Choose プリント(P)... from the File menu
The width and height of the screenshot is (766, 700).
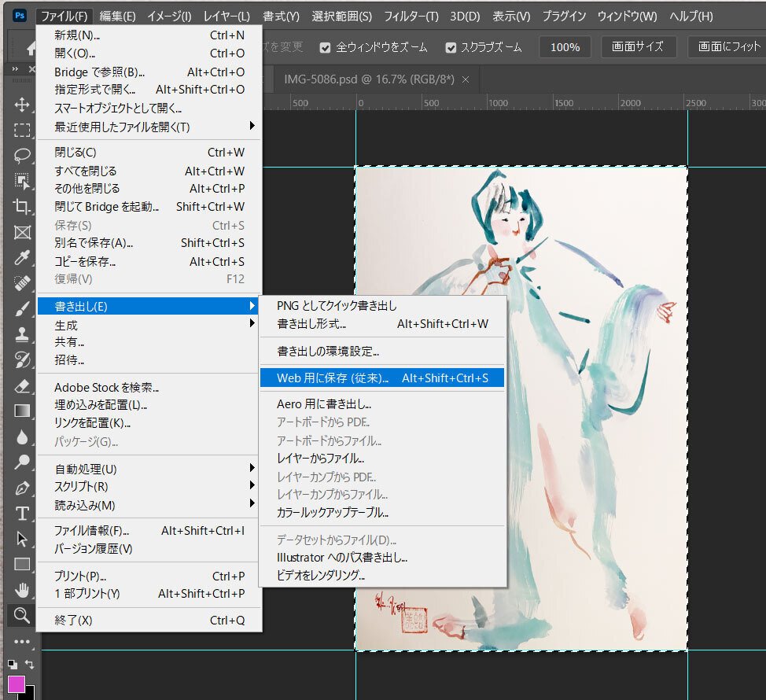click(x=149, y=577)
